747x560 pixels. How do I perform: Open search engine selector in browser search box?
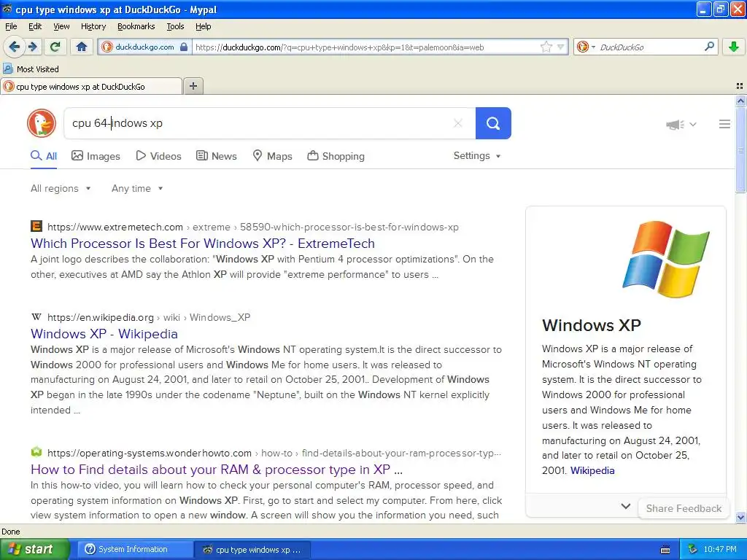(x=586, y=47)
